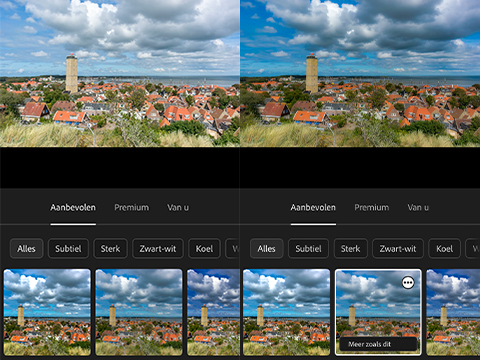Select first preset thumbnail in right panel
The width and height of the screenshot is (480, 360).
287,312
